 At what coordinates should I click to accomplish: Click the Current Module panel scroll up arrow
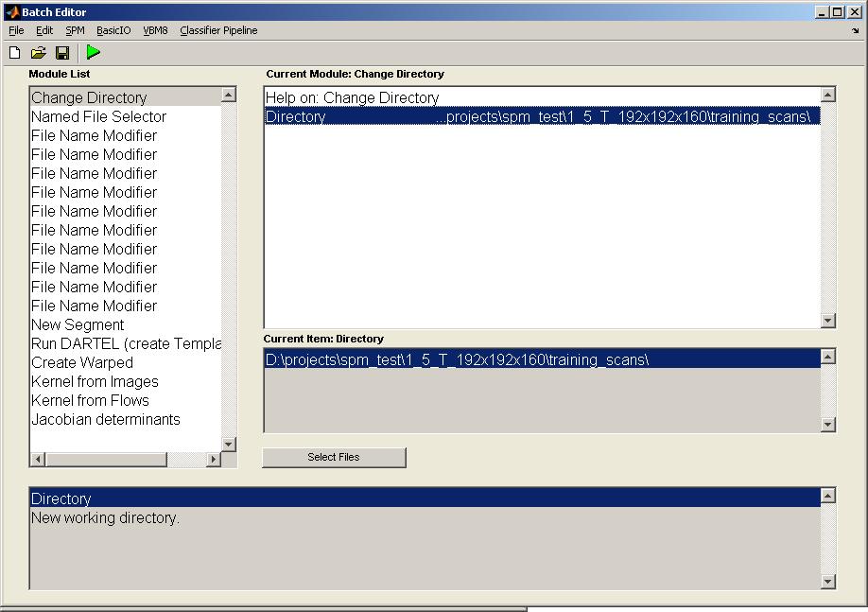pos(828,95)
